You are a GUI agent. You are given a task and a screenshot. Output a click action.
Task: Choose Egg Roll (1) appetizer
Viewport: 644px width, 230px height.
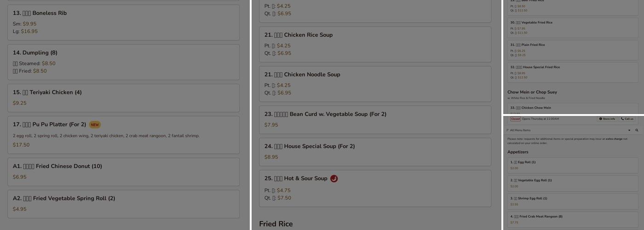[x=573, y=165]
